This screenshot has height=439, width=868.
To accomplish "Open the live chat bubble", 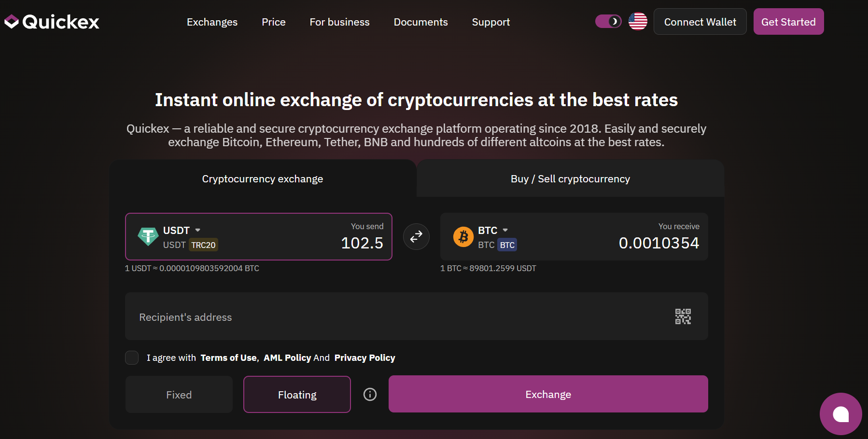I will pyautogui.click(x=840, y=413).
